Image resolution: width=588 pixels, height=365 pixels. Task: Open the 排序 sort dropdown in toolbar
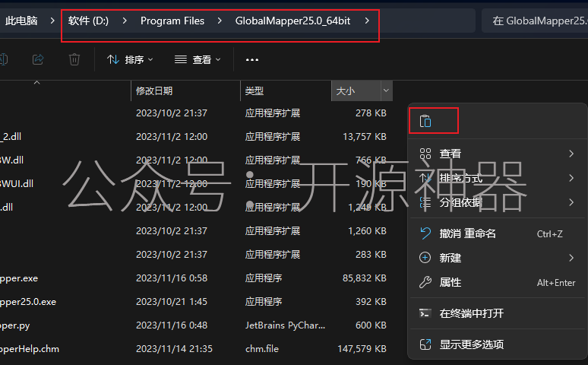pyautogui.click(x=130, y=60)
